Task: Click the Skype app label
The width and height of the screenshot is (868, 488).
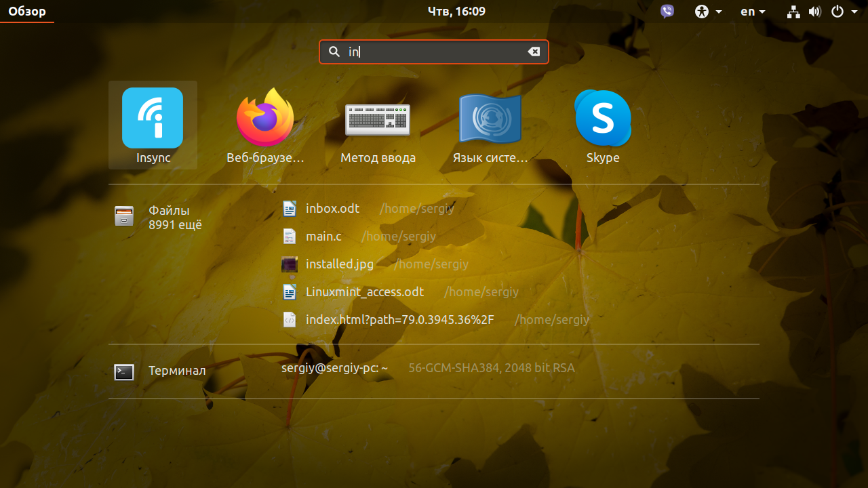Action: (603, 158)
